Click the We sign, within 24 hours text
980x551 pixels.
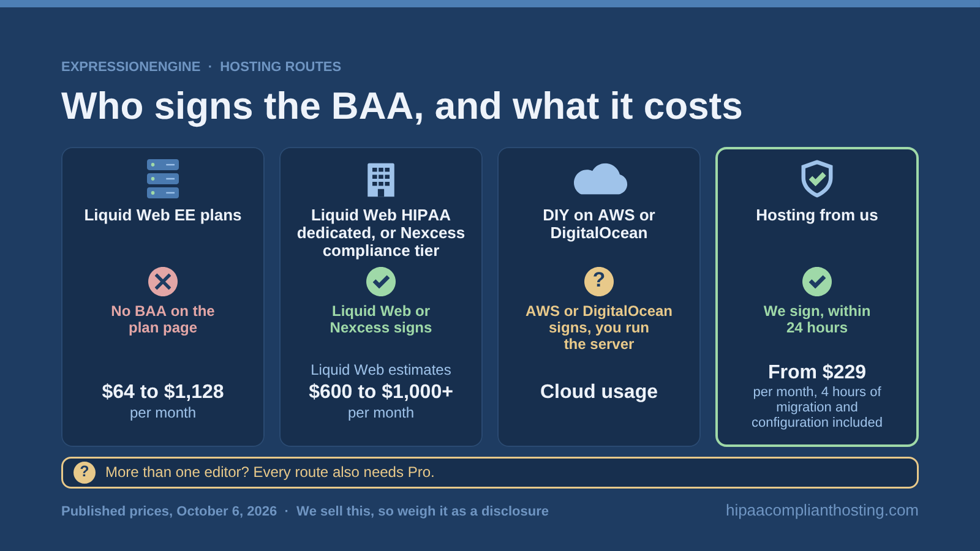pos(817,319)
